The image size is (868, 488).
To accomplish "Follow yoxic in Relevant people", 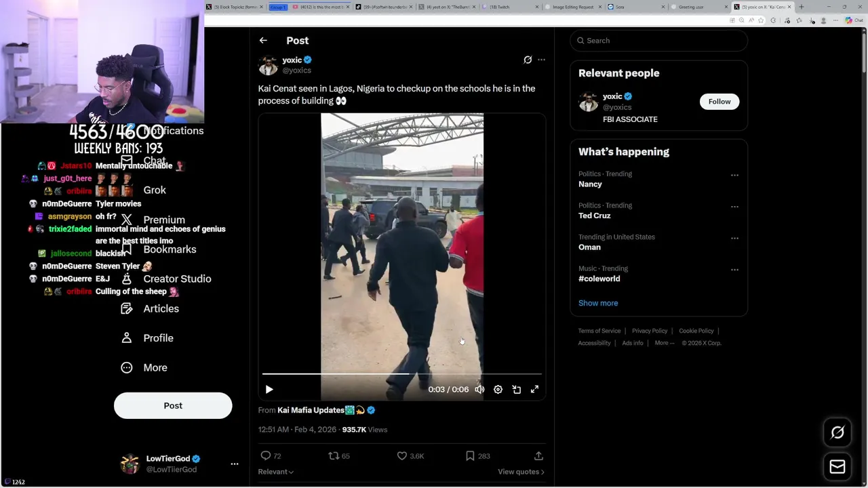I will point(719,102).
